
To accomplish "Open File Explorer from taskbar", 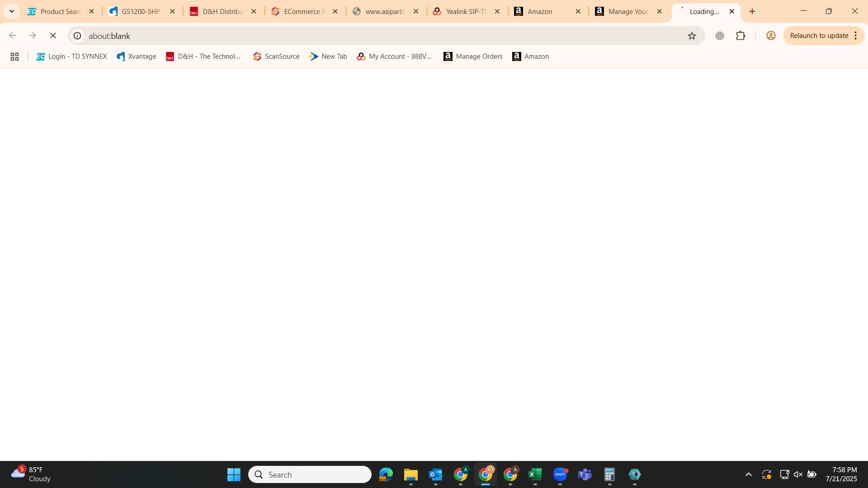I will coord(411,474).
